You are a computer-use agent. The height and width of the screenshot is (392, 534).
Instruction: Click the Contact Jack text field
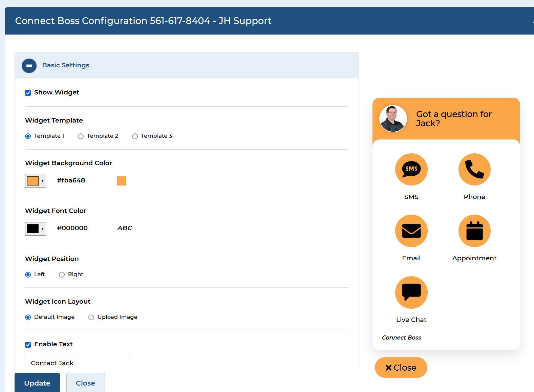tap(77, 363)
